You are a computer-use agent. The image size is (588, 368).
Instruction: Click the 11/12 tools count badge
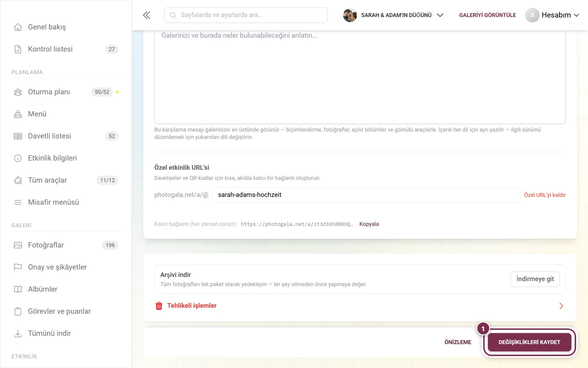(x=107, y=180)
